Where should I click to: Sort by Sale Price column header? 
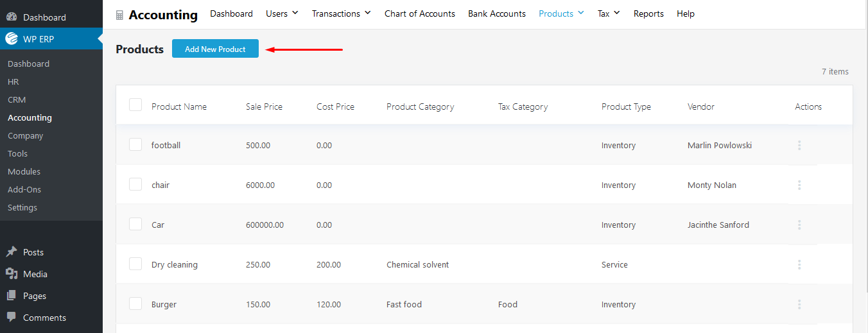[x=264, y=107]
